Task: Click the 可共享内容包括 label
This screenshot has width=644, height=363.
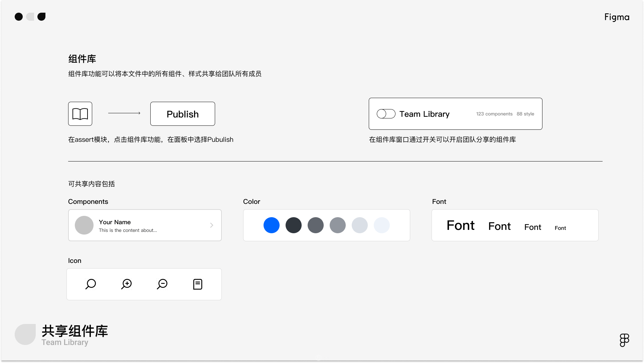Action: (x=92, y=184)
